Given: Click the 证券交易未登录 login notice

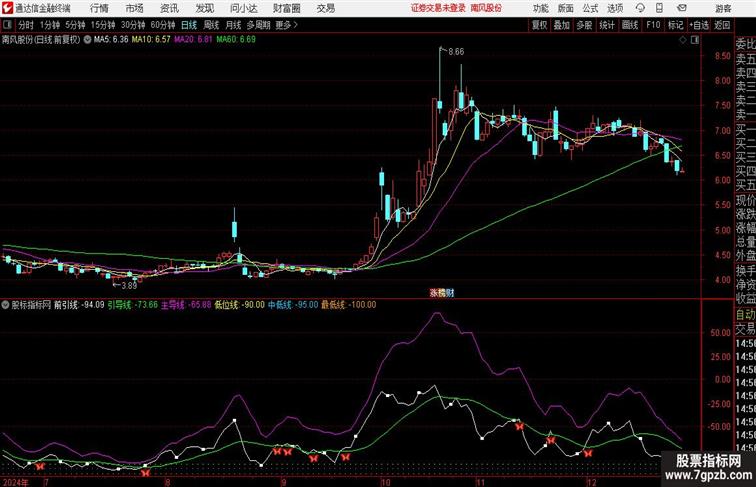Looking at the screenshot, I should [x=438, y=8].
